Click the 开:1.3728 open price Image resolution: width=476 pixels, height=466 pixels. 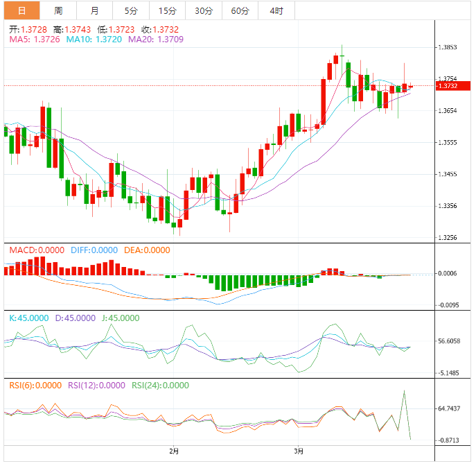pyautogui.click(x=28, y=29)
